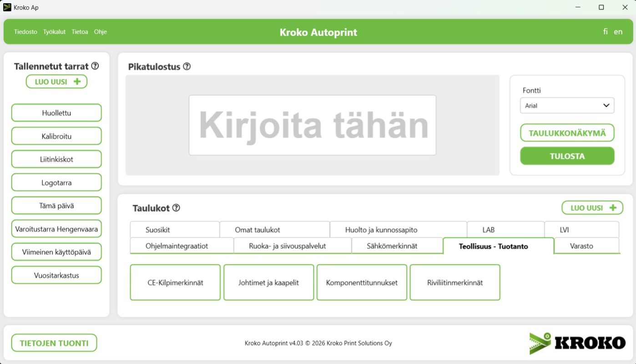This screenshot has height=364, width=636.
Task: Click the Kirjoita tähän text field
Action: click(x=312, y=125)
